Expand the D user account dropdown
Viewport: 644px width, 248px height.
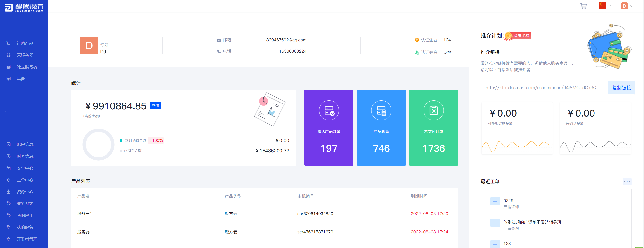[627, 6]
